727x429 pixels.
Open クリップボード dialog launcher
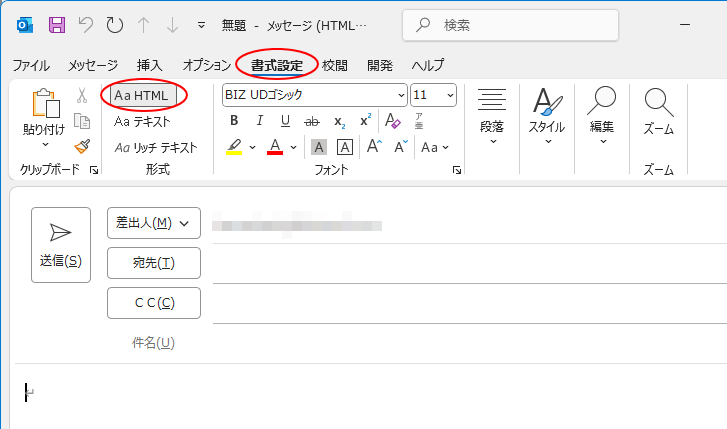94,170
